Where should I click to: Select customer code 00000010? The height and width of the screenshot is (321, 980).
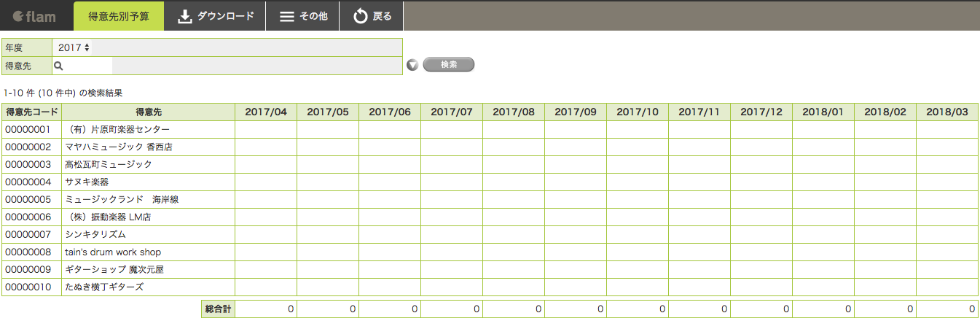(28, 287)
